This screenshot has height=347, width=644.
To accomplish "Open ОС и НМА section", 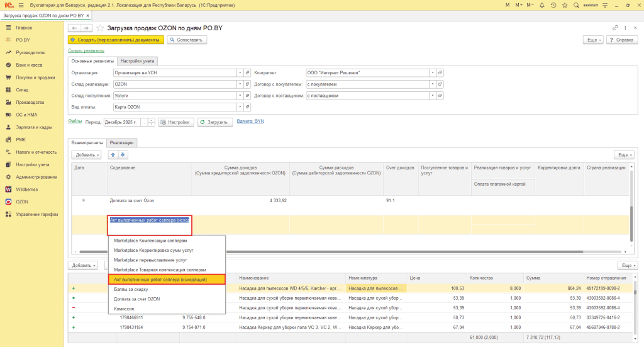I will pyautogui.click(x=26, y=115).
